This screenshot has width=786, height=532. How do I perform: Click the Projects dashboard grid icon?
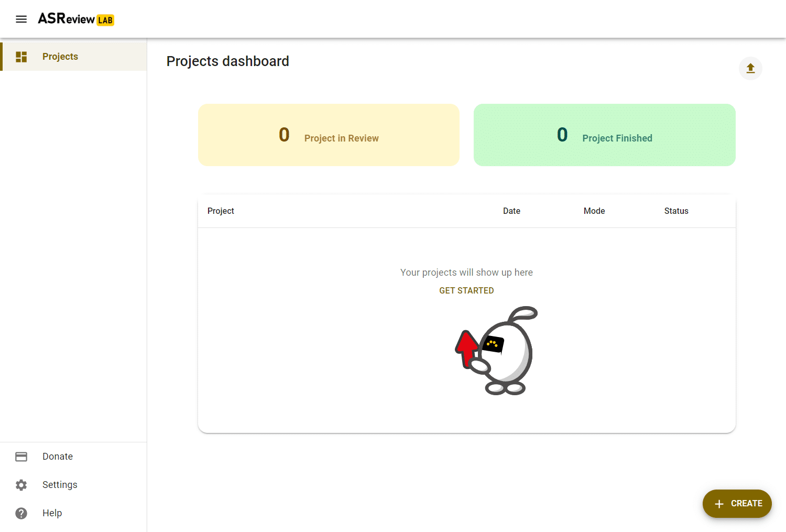[21, 57]
